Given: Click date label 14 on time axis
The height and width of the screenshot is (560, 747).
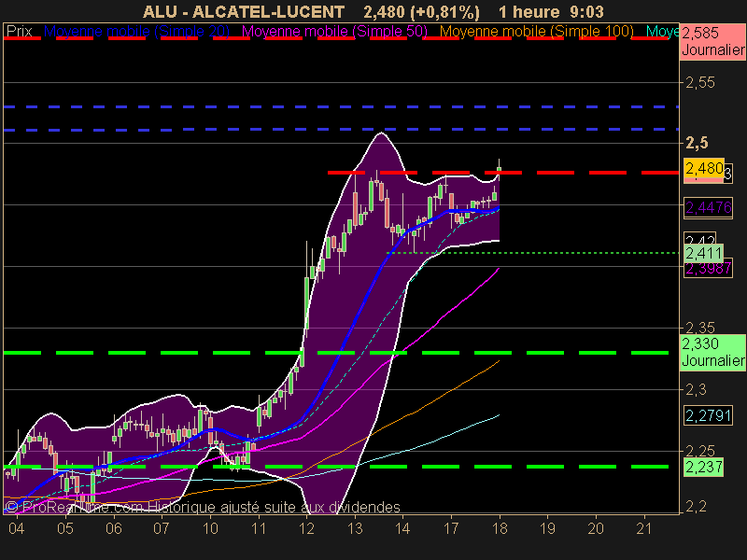Looking at the screenshot, I should (x=403, y=528).
